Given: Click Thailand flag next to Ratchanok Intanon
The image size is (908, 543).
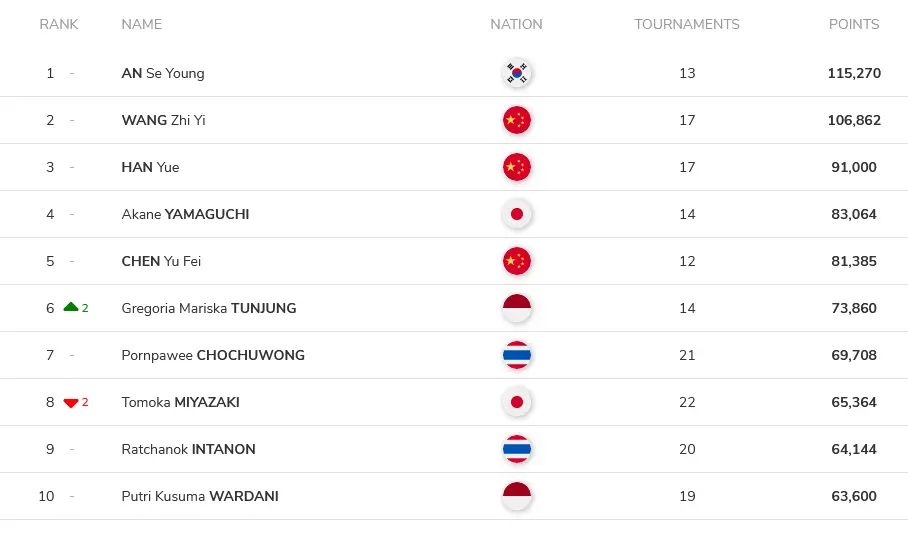Looking at the screenshot, I should click(x=517, y=449).
